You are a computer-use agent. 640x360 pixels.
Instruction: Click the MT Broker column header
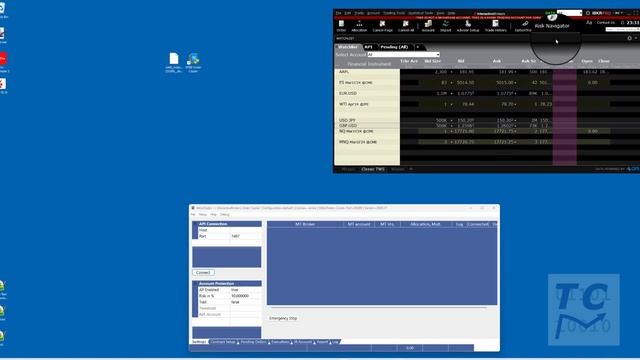click(305, 224)
